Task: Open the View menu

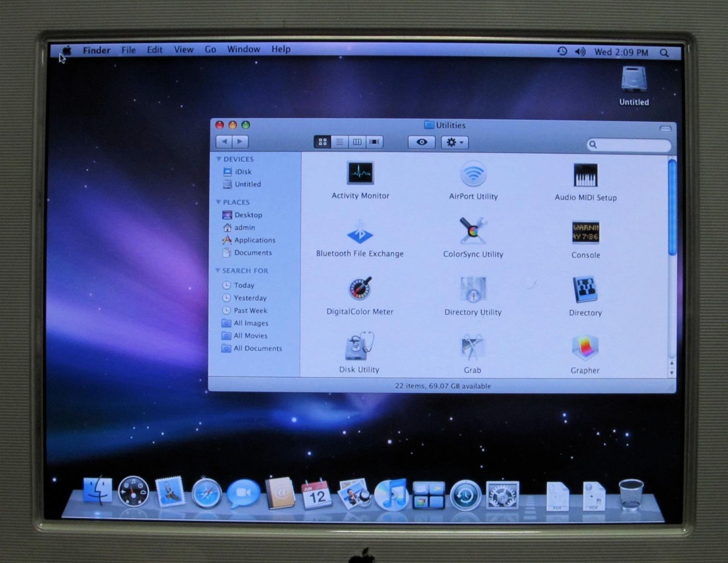Action: pyautogui.click(x=183, y=50)
